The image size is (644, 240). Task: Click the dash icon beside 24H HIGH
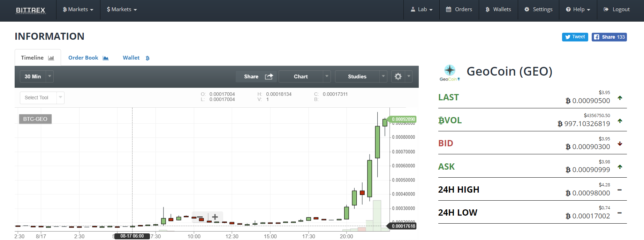point(620,190)
